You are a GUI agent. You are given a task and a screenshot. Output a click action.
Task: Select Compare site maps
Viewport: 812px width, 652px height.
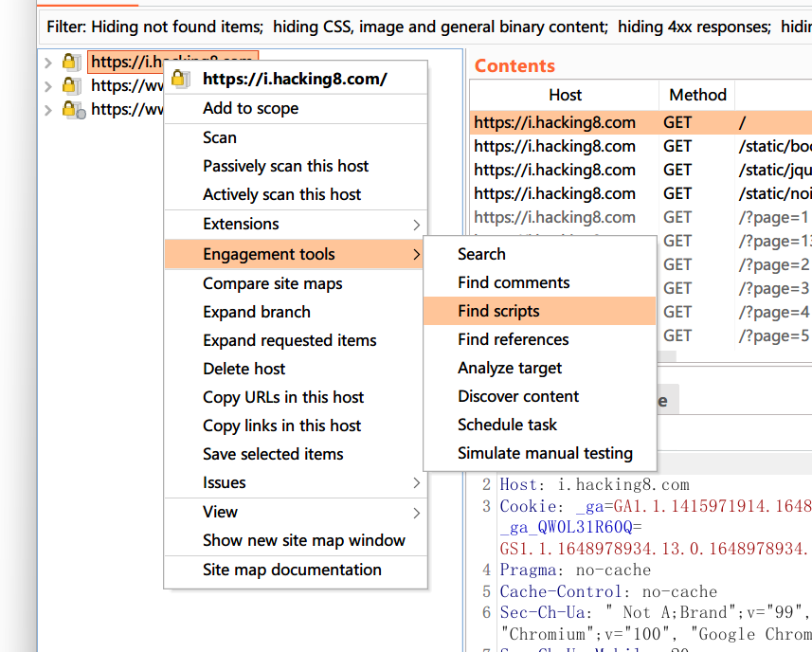click(296, 283)
